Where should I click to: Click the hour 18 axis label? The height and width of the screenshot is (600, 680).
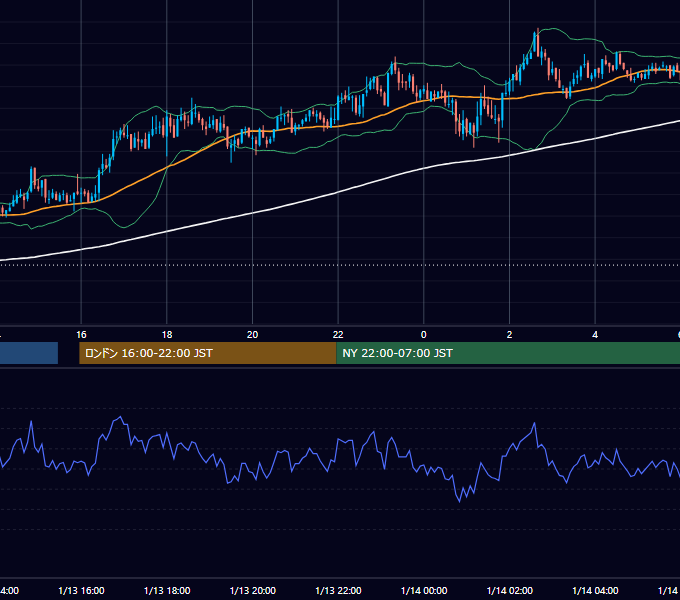click(167, 335)
